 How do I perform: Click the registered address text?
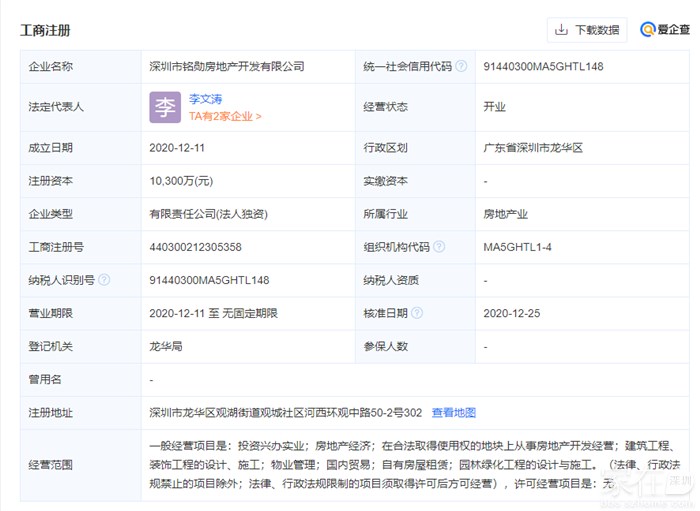285,412
